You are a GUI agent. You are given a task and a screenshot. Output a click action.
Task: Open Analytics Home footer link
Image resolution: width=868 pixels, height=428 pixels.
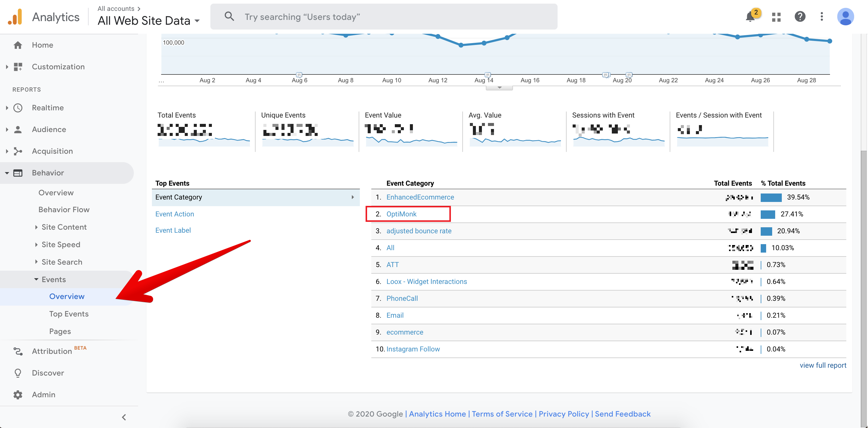coord(437,414)
